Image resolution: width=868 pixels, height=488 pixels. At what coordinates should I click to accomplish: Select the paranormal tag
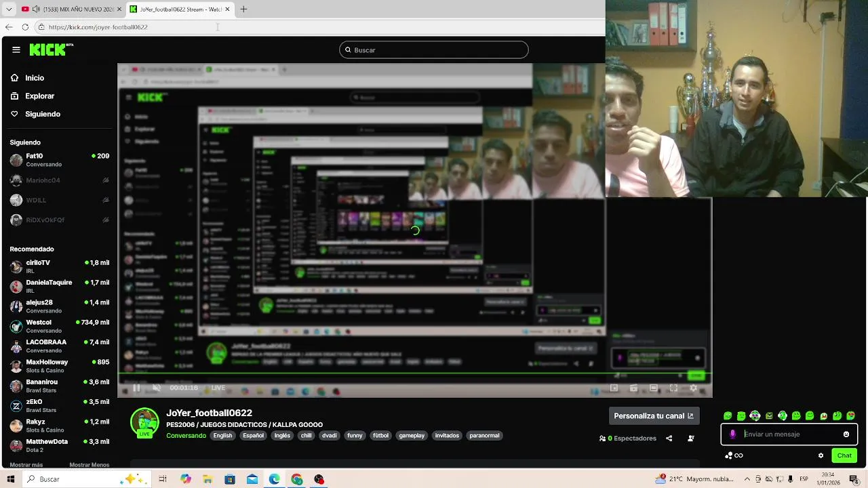tap(484, 436)
